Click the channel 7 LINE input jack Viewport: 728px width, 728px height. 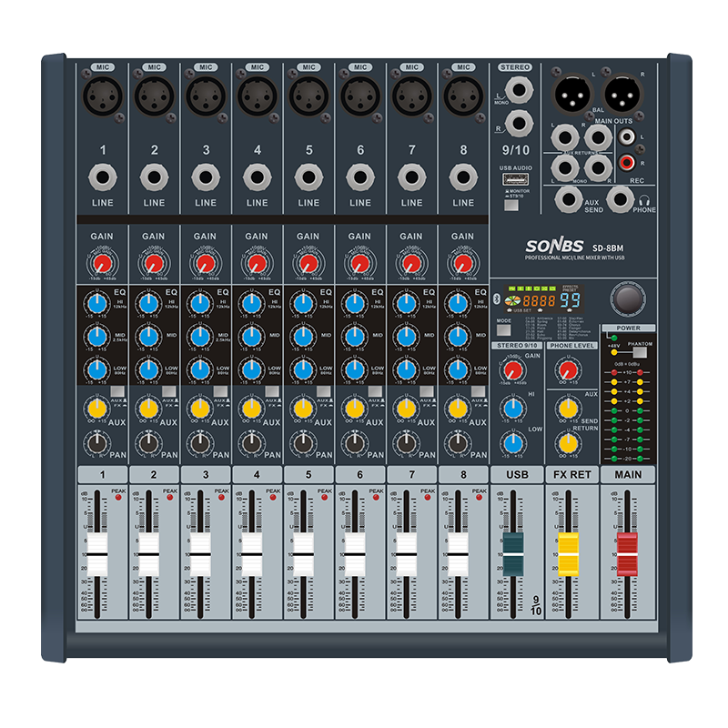(412, 177)
